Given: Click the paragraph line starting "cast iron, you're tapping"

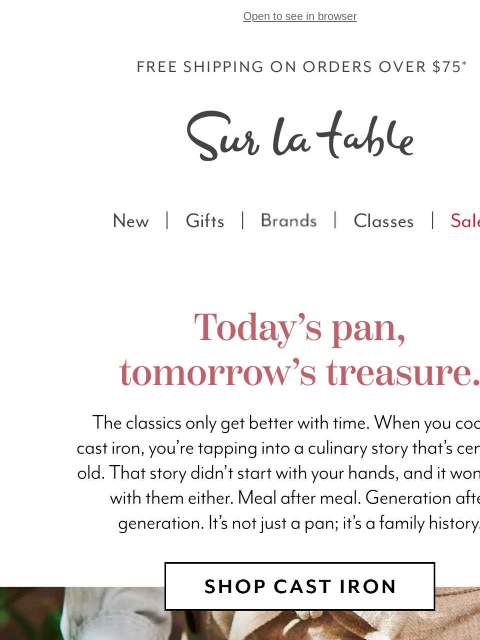Looking at the screenshot, I should click(x=278, y=448).
